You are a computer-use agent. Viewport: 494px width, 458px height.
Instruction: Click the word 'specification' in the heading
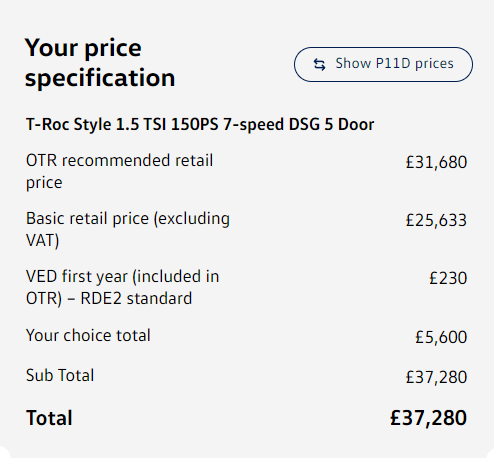coord(100,78)
